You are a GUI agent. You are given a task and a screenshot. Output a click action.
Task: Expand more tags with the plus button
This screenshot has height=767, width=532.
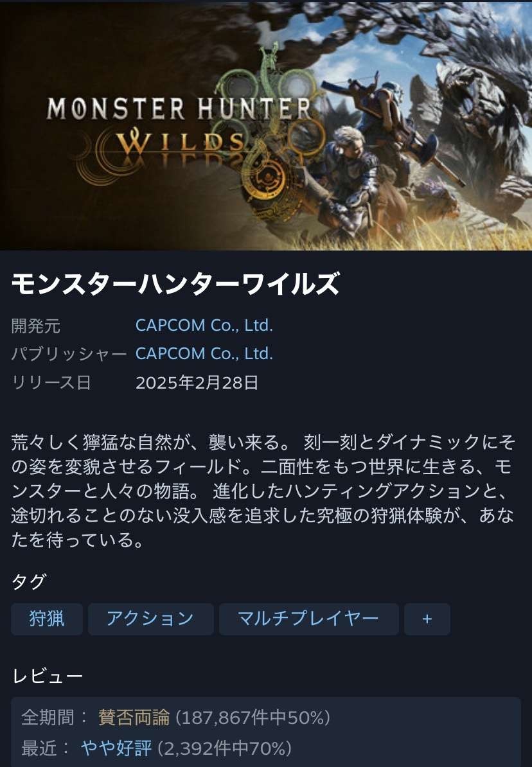(x=427, y=619)
